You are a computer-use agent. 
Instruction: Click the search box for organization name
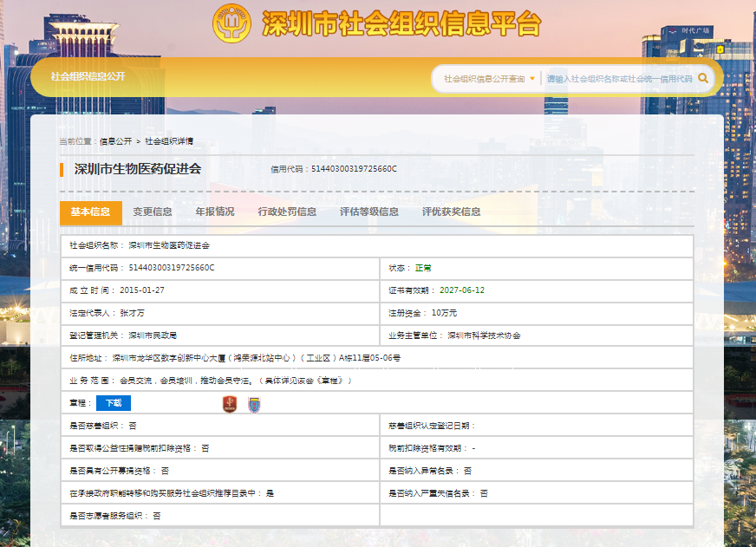619,78
